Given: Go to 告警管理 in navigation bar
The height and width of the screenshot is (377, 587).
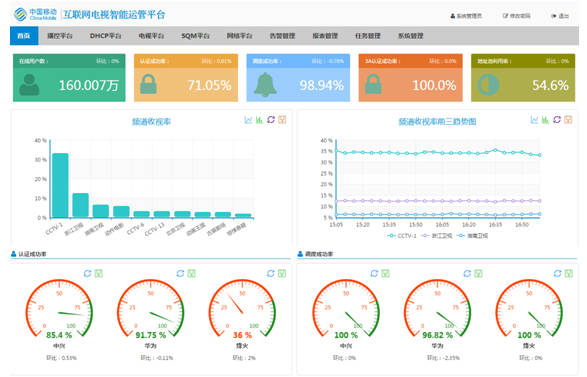Looking at the screenshot, I should tap(282, 36).
